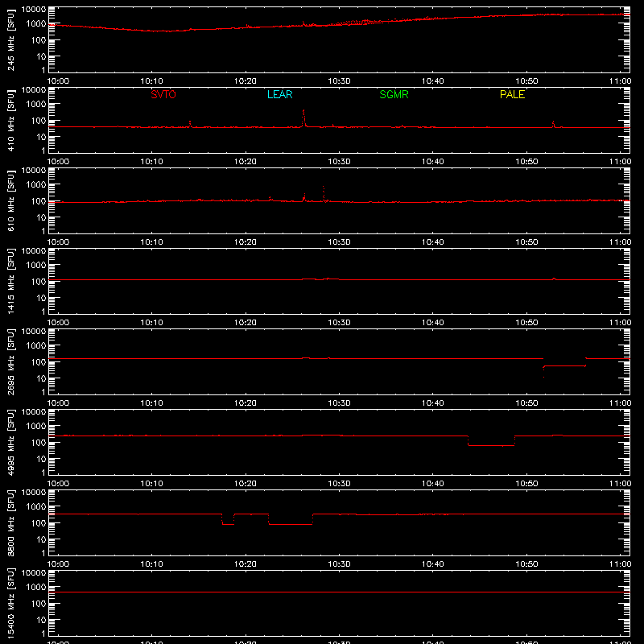Click the 11:00 label under the 1415 MHz plot
The image size is (644, 644).
tap(620, 323)
